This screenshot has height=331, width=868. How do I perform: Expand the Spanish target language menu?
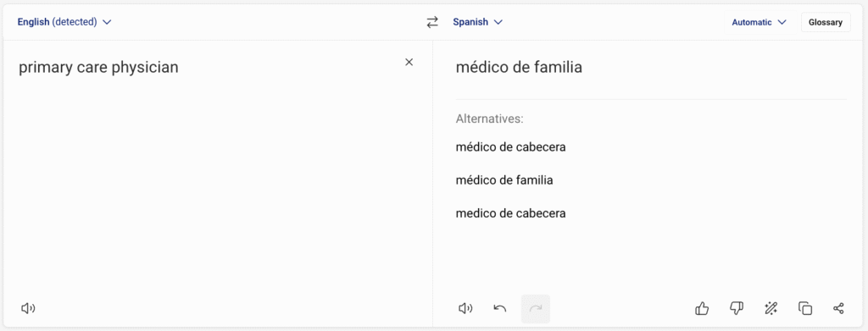click(478, 22)
